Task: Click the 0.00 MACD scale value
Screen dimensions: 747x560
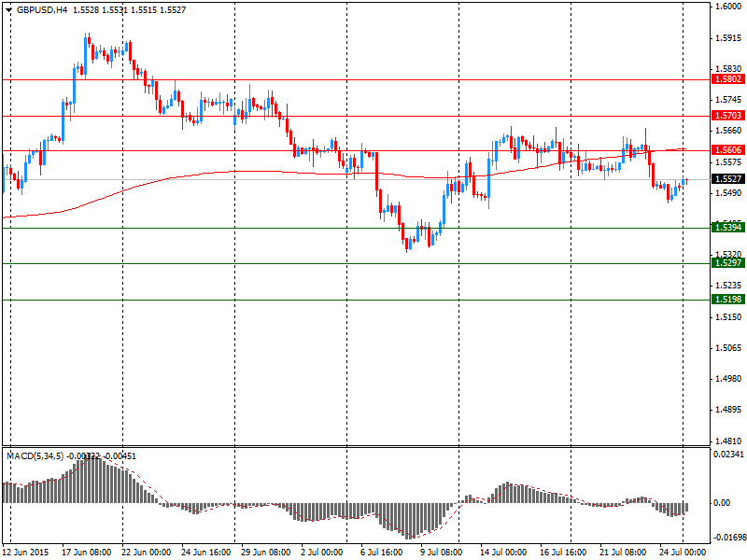Action: [723, 503]
